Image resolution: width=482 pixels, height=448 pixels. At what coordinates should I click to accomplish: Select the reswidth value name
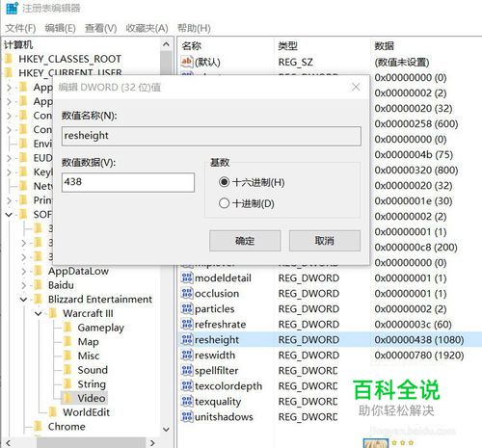(215, 356)
